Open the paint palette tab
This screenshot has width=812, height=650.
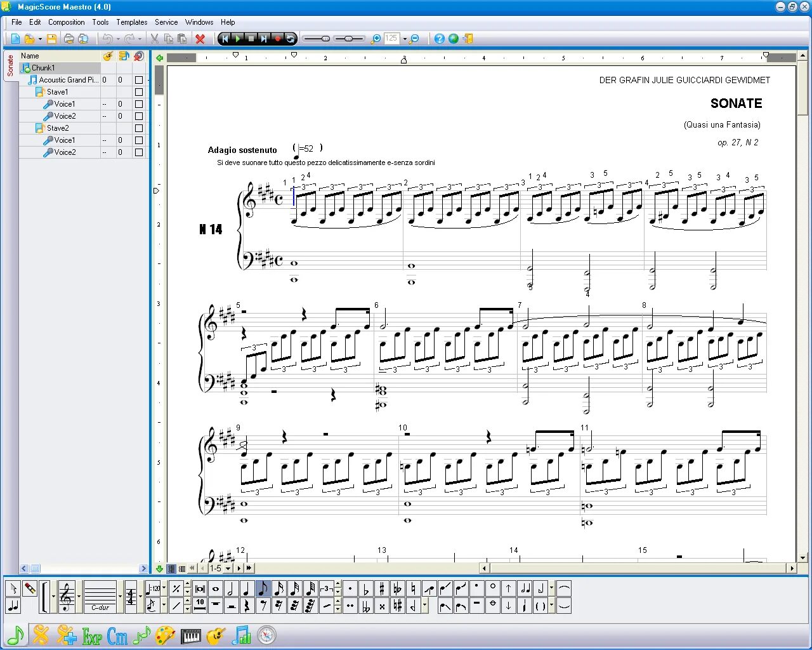point(166,636)
